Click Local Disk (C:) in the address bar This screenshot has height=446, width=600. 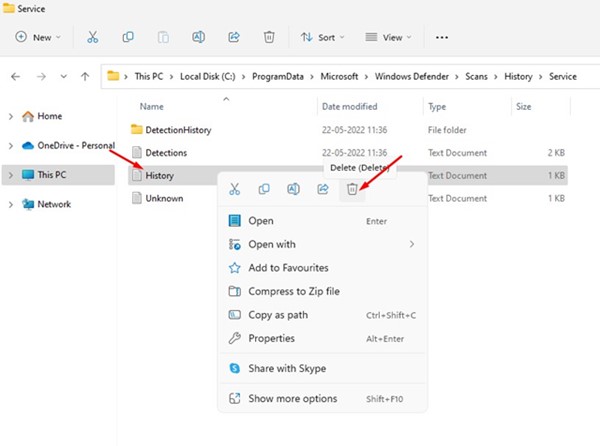click(208, 77)
